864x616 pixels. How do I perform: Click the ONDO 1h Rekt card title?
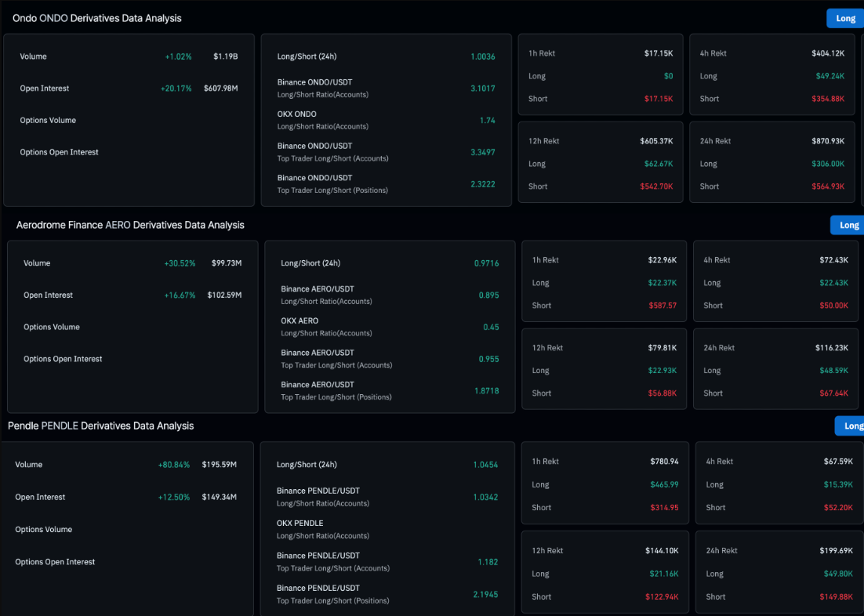click(x=542, y=53)
